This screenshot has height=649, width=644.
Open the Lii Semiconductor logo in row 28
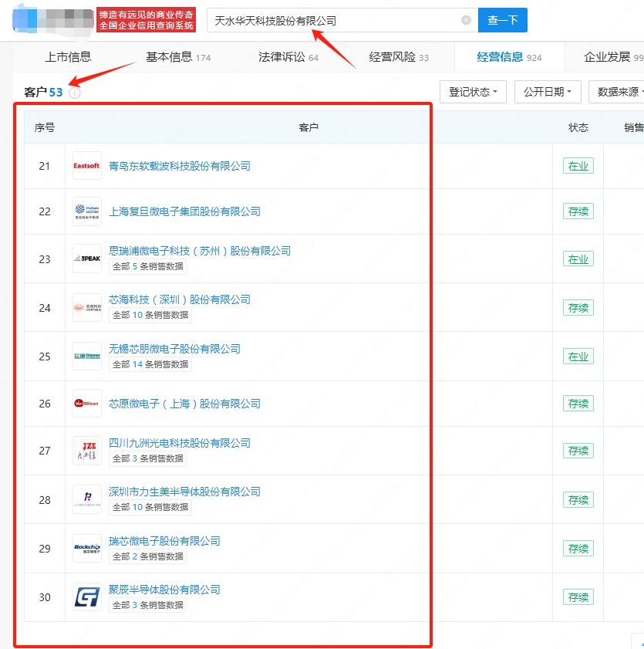click(87, 499)
